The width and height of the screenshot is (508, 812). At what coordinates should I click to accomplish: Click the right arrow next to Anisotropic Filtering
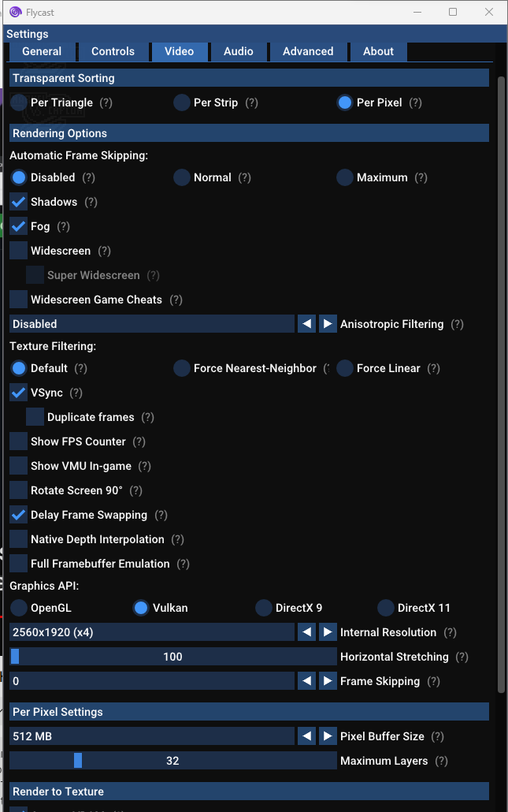[x=328, y=323]
